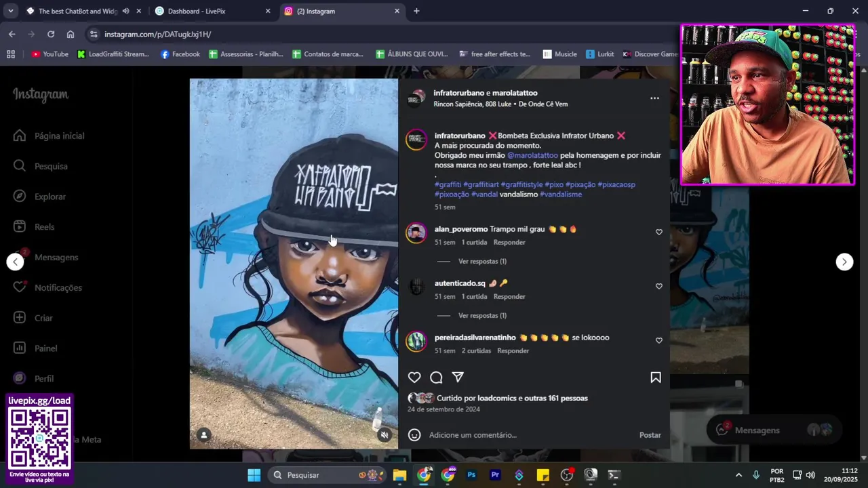This screenshot has height=488, width=868.
Task: Open loadcomics from liked-by line
Action: 498,398
